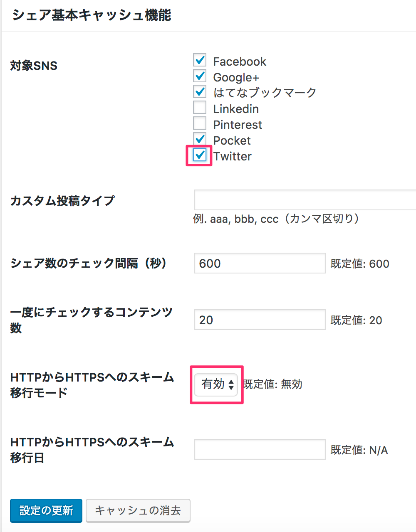Toggle the Pocket checkbox
This screenshot has height=532, width=416.
tap(200, 139)
